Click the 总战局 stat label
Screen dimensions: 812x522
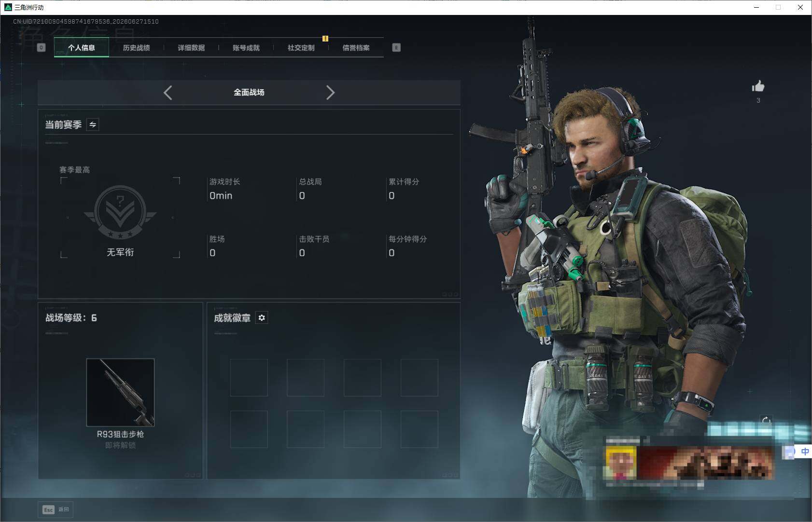tap(310, 181)
